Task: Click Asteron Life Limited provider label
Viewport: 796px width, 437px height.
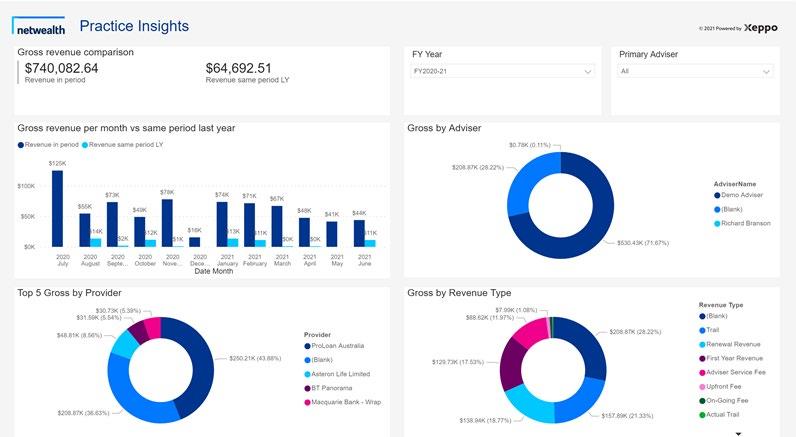Action: tap(341, 374)
